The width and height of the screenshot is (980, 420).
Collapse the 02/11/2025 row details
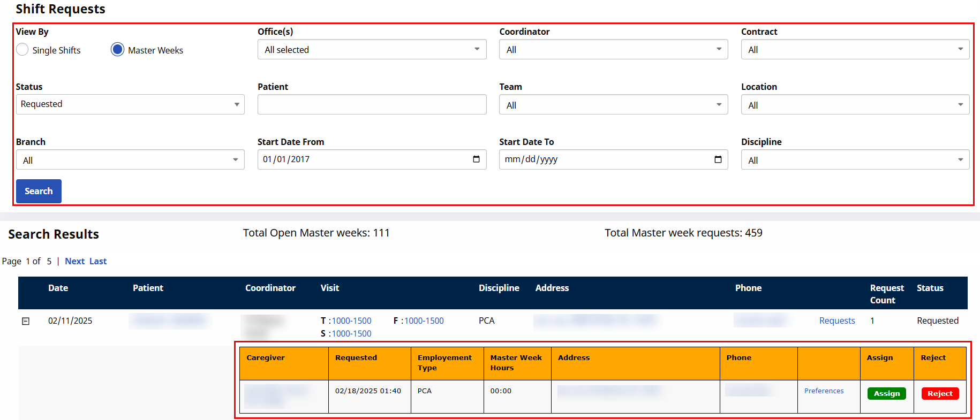click(26, 322)
